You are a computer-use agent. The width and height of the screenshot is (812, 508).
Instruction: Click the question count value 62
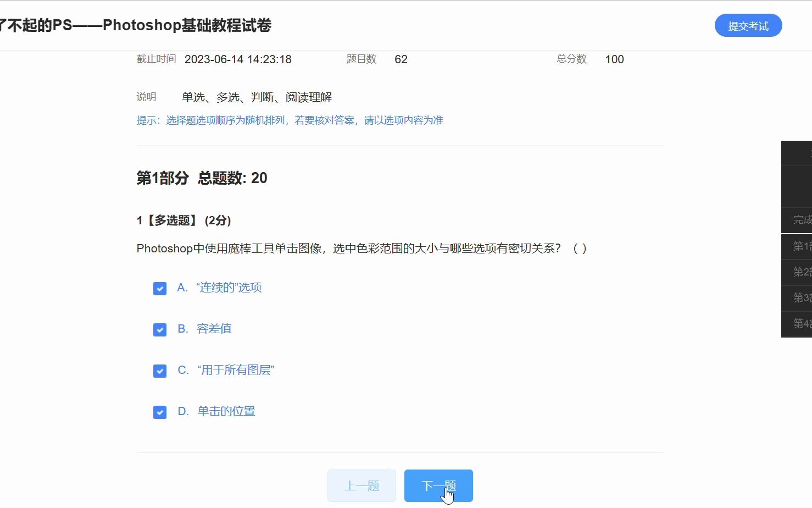tap(401, 59)
